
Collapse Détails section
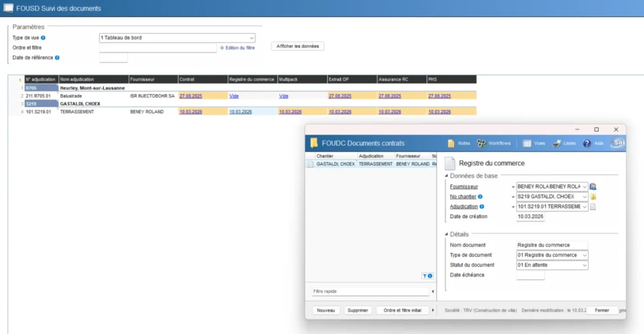[x=447, y=234]
